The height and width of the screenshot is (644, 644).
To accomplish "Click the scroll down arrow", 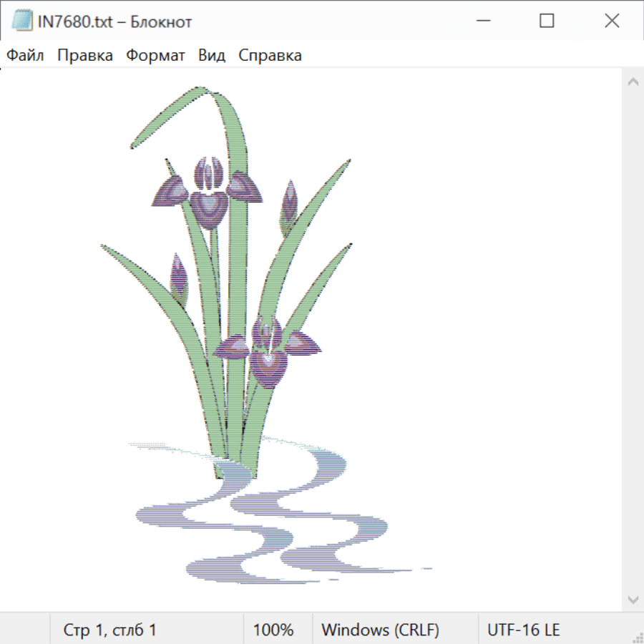I will click(633, 599).
